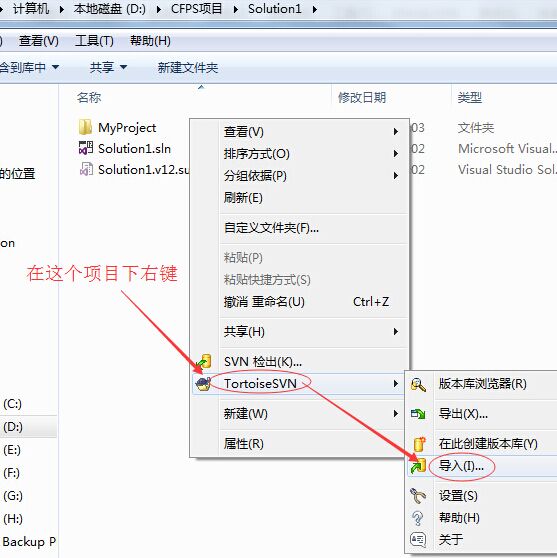Click the Export (导出) icon
The height and width of the screenshot is (558, 557).
pos(418,414)
